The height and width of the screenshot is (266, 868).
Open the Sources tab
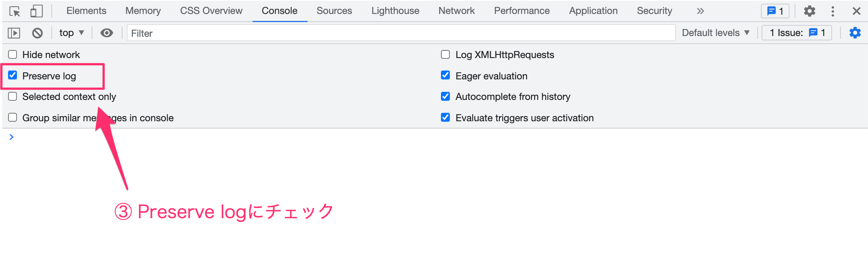point(334,11)
